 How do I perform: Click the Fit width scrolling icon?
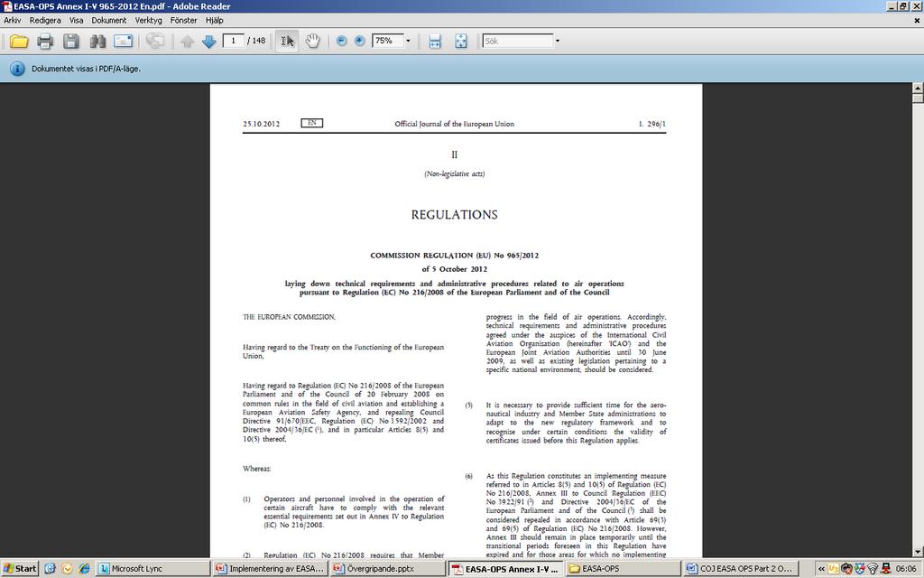(435, 42)
